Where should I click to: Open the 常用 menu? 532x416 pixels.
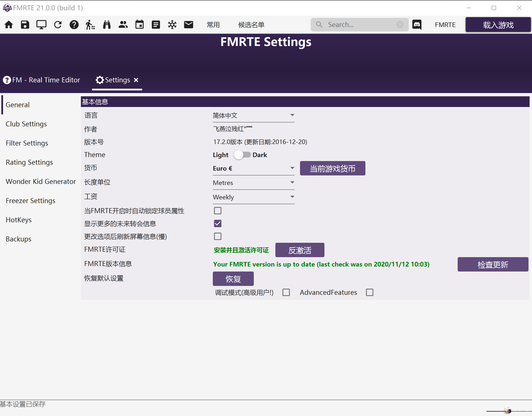click(213, 25)
